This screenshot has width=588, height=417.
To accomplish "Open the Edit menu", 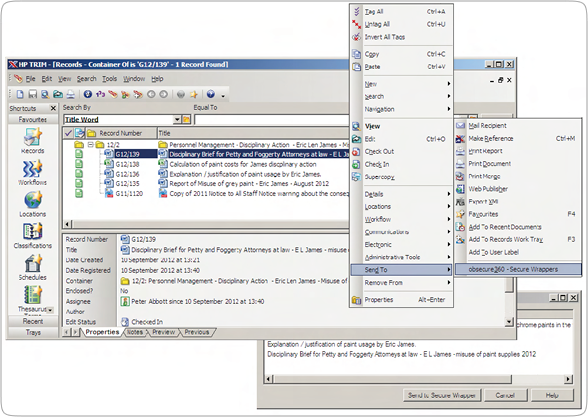I will coord(46,79).
